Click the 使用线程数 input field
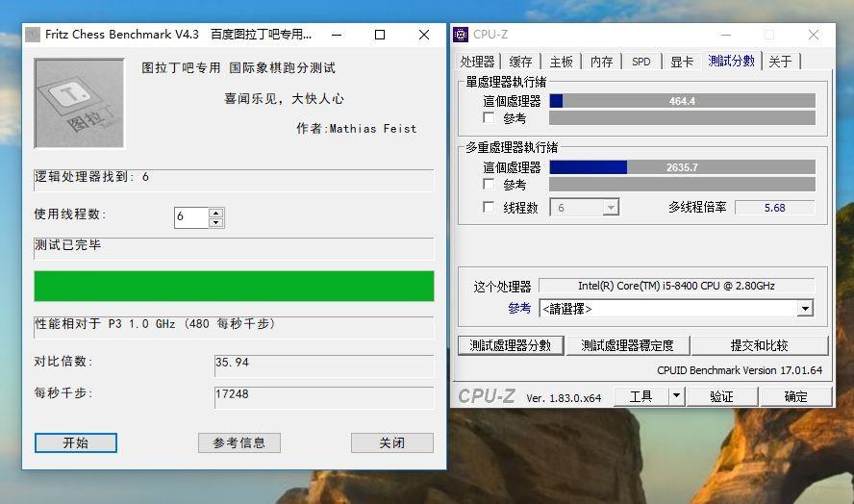Image resolution: width=854 pixels, height=504 pixels. [191, 217]
